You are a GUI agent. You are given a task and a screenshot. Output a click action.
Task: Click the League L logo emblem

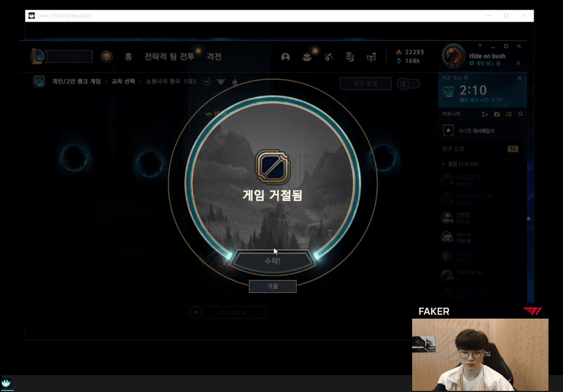(37, 56)
